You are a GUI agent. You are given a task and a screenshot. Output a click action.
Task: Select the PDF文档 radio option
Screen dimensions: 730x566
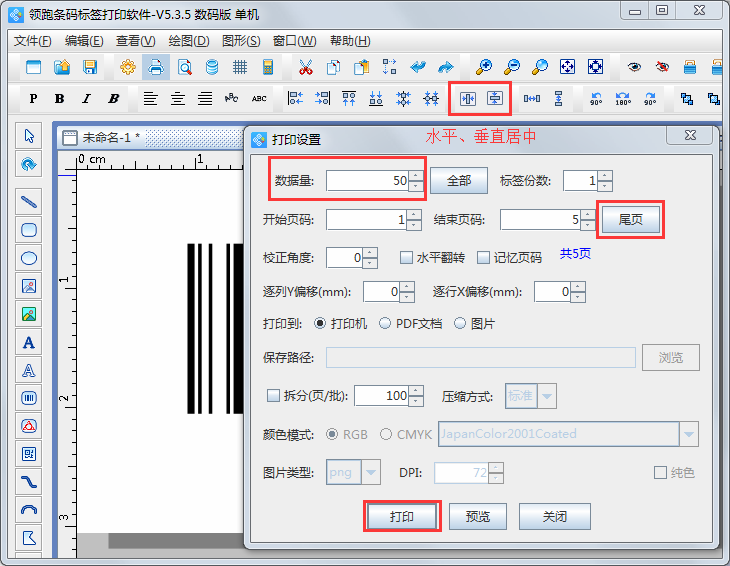[x=385, y=324]
